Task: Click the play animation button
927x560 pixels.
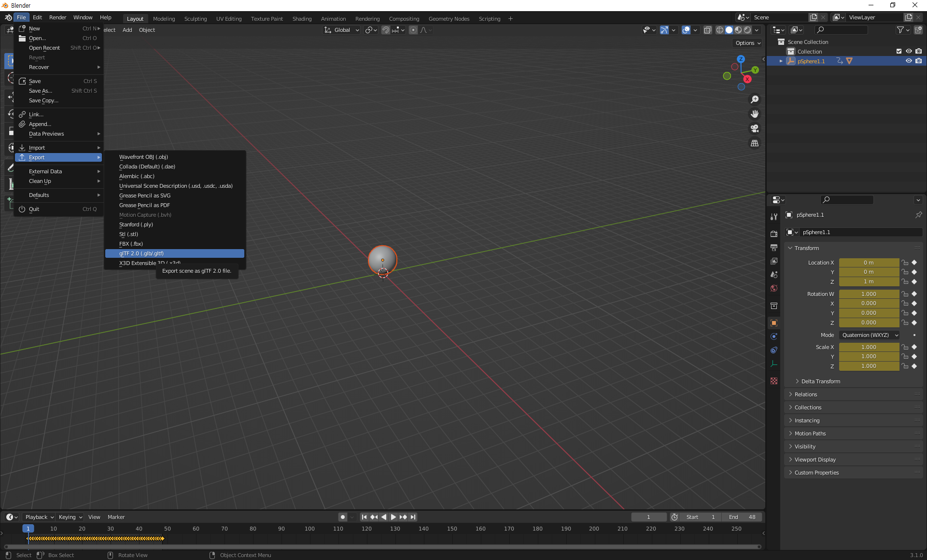Action: [x=393, y=517]
